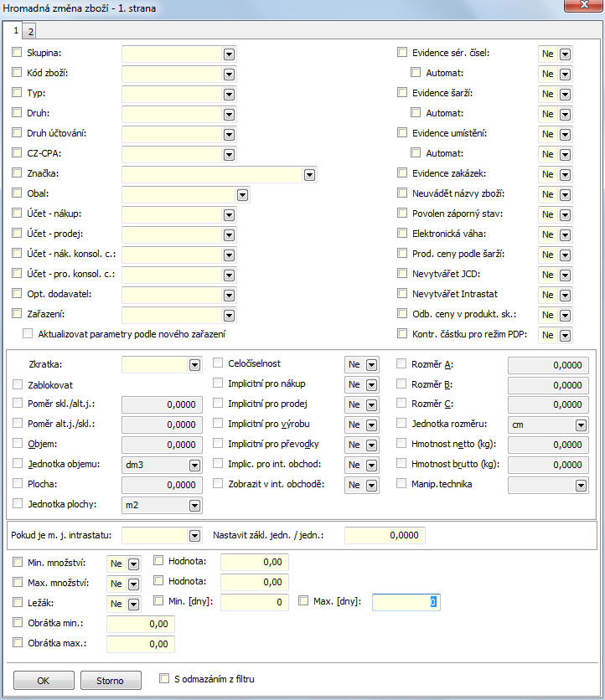Click the Min. [dny] value field
Image resolution: width=605 pixels, height=700 pixels.
[255, 602]
